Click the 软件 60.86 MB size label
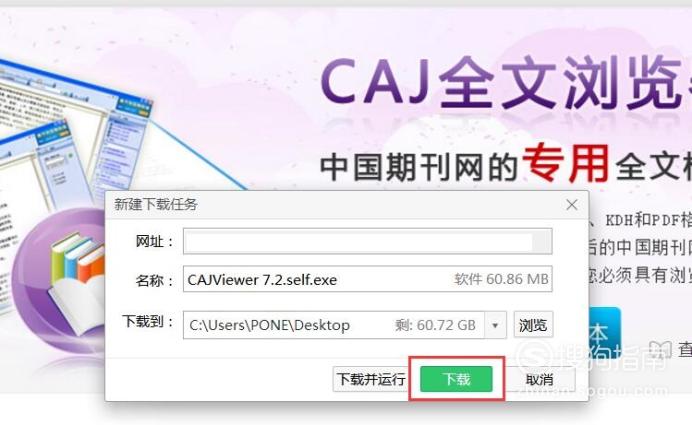 501,279
